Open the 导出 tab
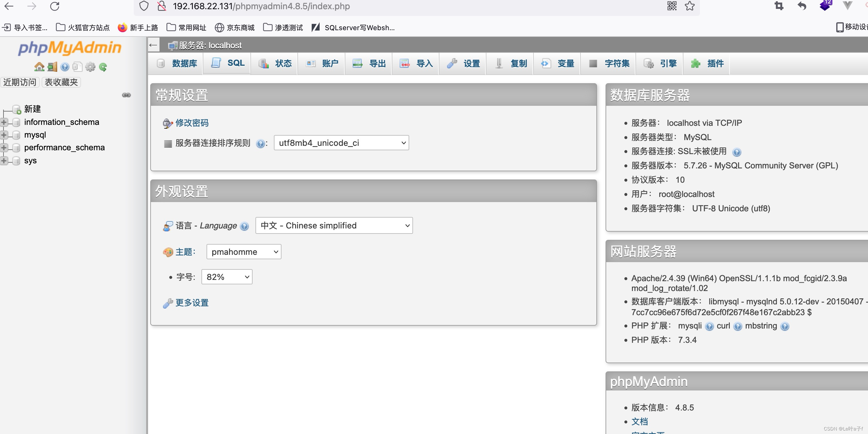 369,63
